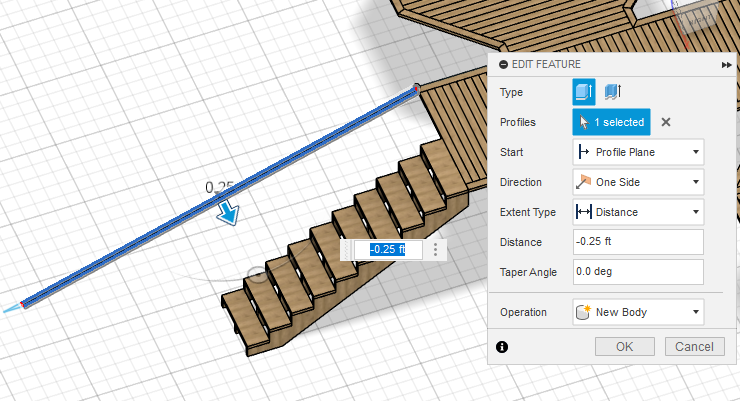Collapse the Edit Feature panel header
The height and width of the screenshot is (401, 740).
(503, 64)
